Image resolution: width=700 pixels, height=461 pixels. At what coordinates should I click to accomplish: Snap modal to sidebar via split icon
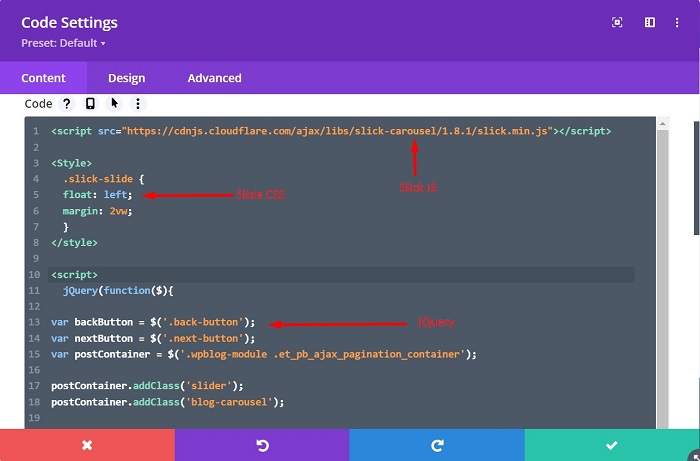coord(650,22)
